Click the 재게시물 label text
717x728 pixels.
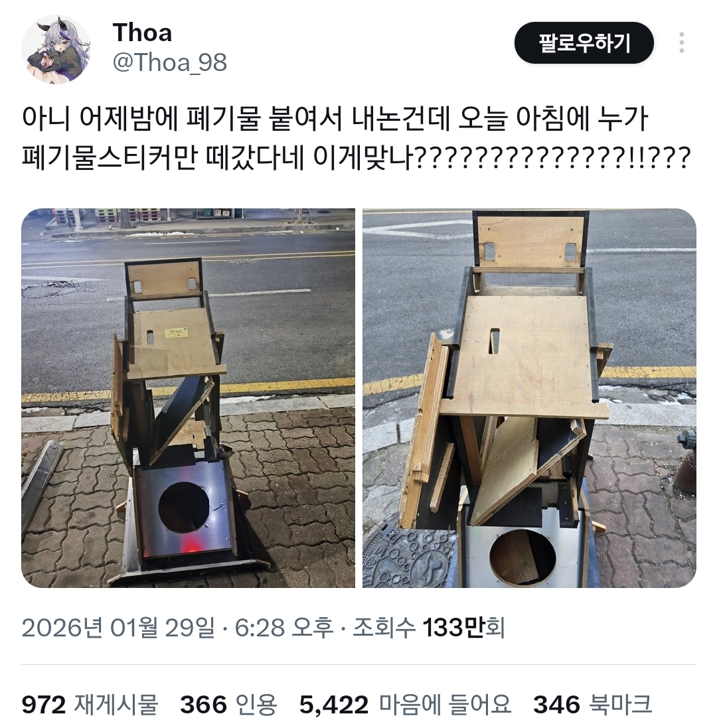click(x=116, y=705)
